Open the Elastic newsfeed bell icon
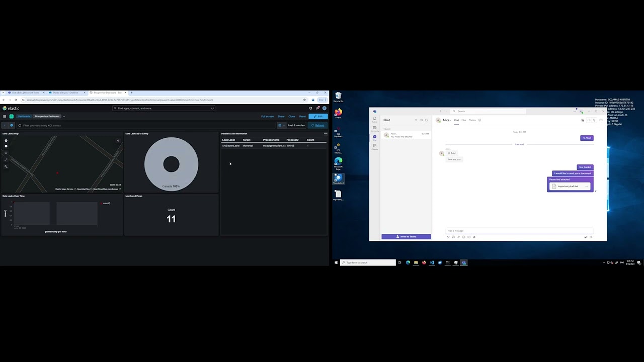644x362 pixels. click(x=317, y=108)
